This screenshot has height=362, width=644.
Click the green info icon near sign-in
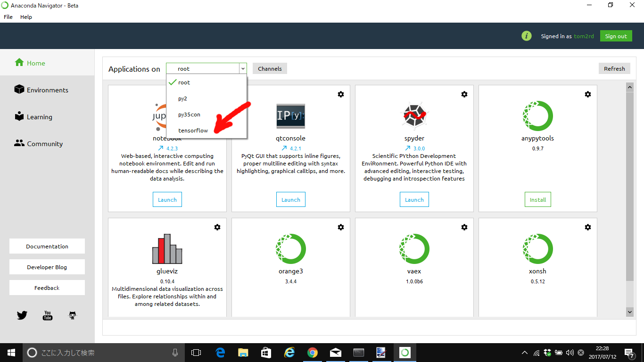coord(527,36)
